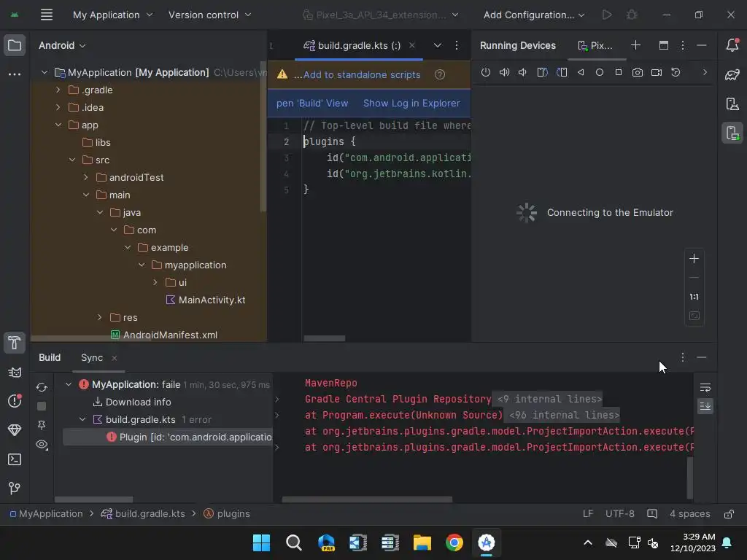Screen dimensions: 747x560
Task: Open Chrome from the Windows taskbar
Action: pos(454,542)
